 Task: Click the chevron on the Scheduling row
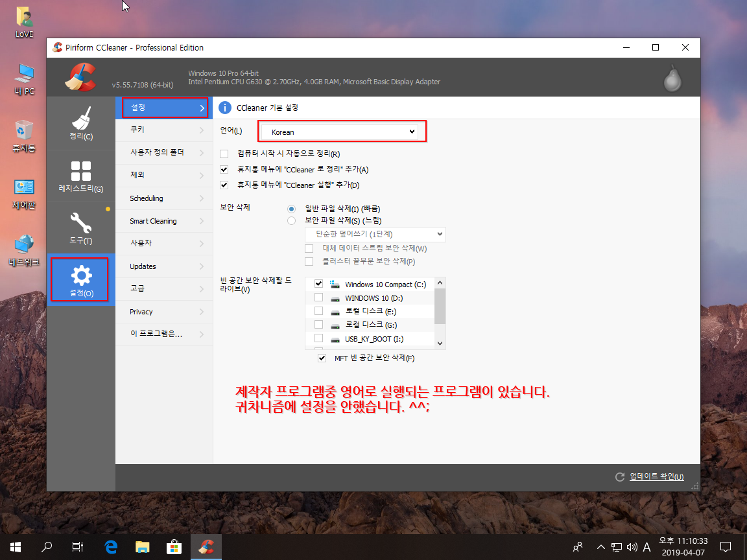[x=202, y=198]
